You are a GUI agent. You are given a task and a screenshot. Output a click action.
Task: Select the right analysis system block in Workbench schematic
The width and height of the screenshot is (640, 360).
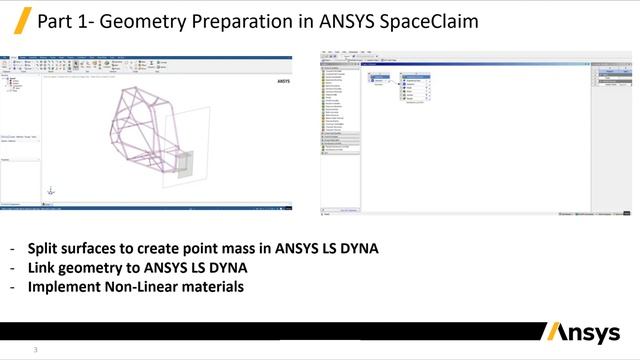pyautogui.click(x=415, y=87)
